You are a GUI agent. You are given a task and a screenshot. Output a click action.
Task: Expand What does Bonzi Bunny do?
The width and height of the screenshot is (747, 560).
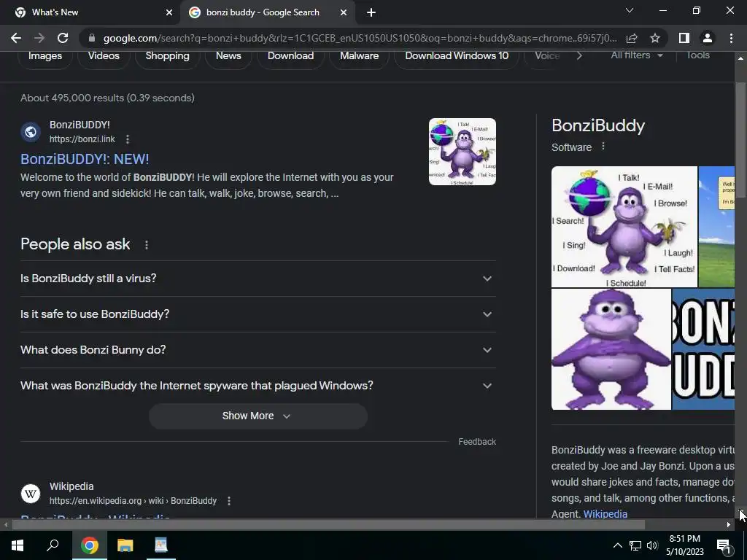pyautogui.click(x=258, y=350)
